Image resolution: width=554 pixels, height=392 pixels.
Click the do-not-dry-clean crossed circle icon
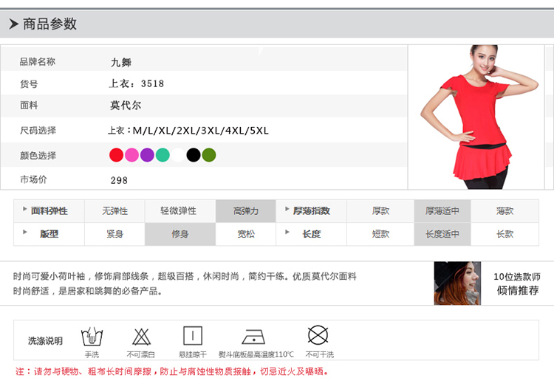pos(318,336)
